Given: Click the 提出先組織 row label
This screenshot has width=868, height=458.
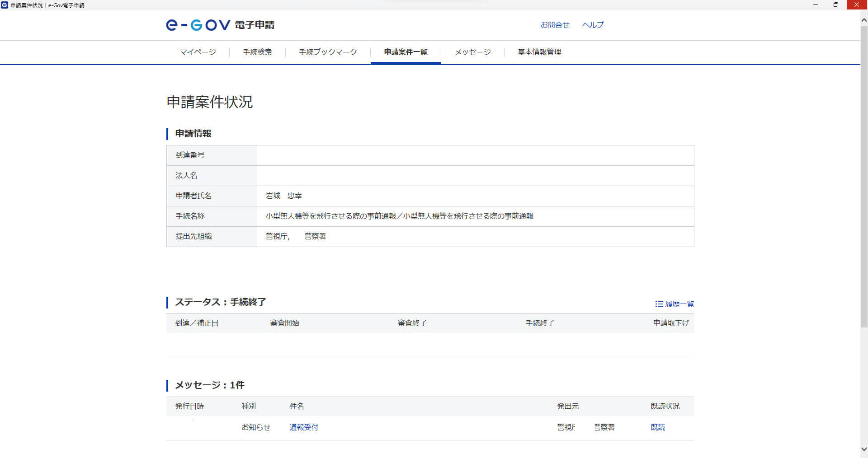Looking at the screenshot, I should (x=193, y=236).
